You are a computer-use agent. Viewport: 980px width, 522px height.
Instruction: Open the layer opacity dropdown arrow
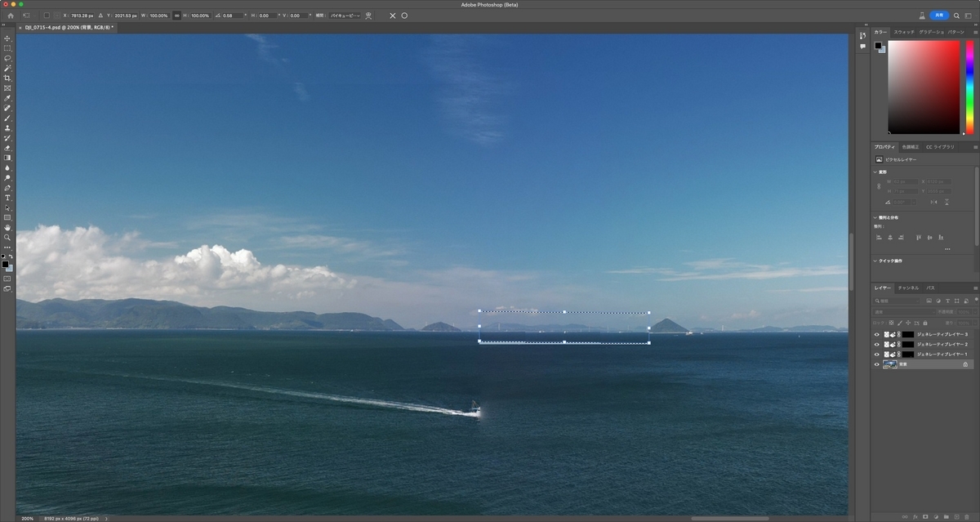(973, 311)
